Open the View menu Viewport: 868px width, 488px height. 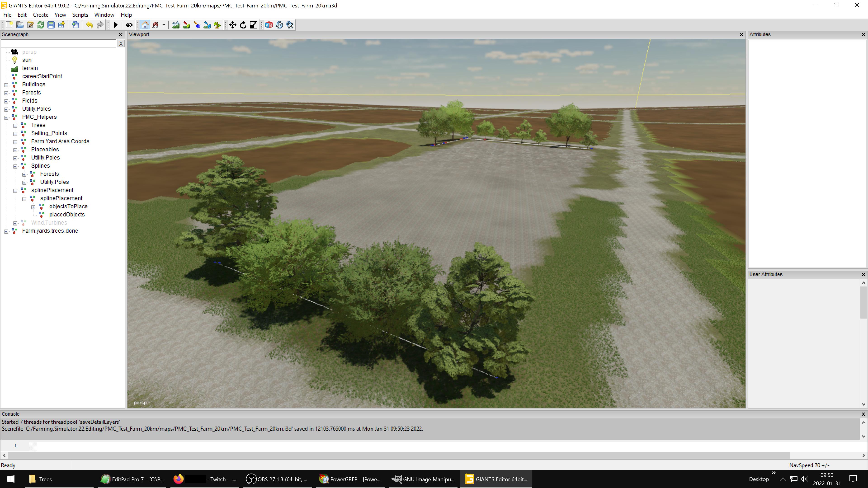[x=60, y=15]
